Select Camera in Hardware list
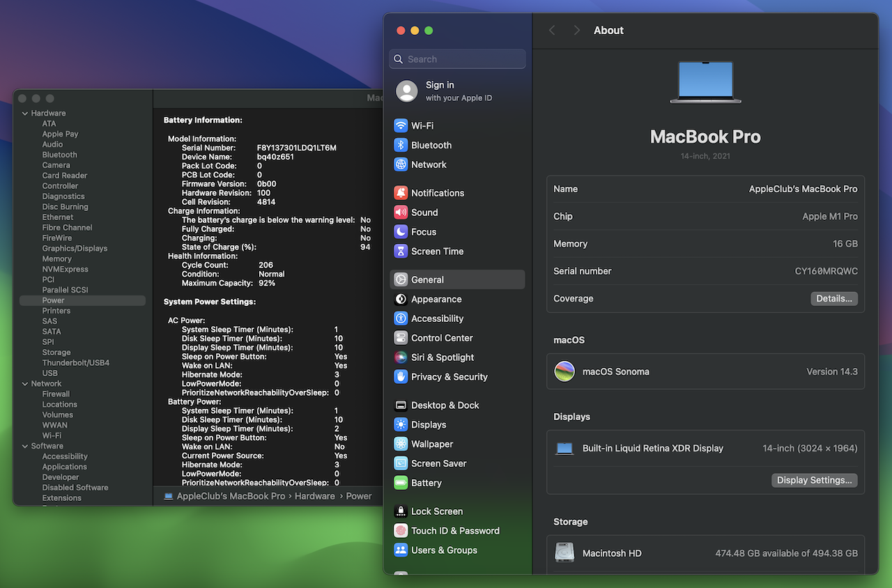This screenshot has height=588, width=892. click(x=56, y=165)
